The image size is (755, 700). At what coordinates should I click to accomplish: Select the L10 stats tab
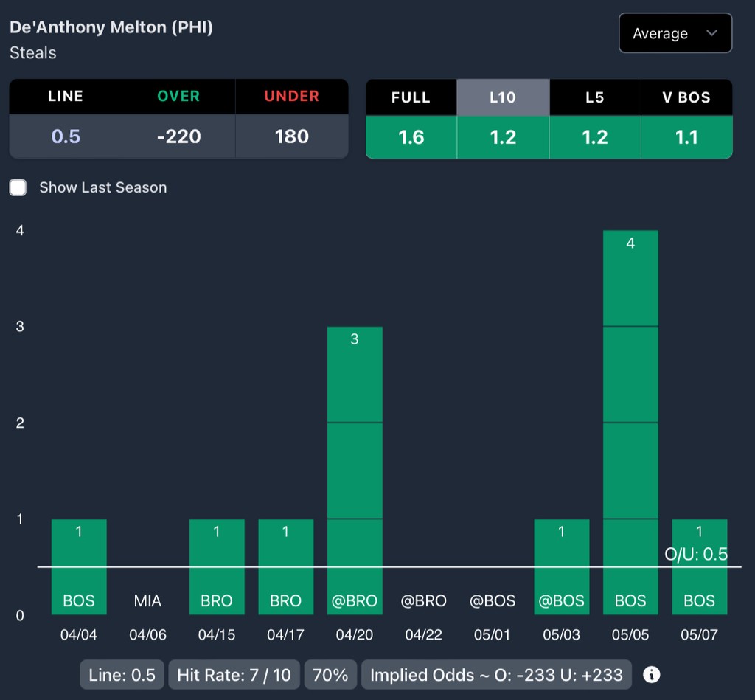pyautogui.click(x=503, y=97)
